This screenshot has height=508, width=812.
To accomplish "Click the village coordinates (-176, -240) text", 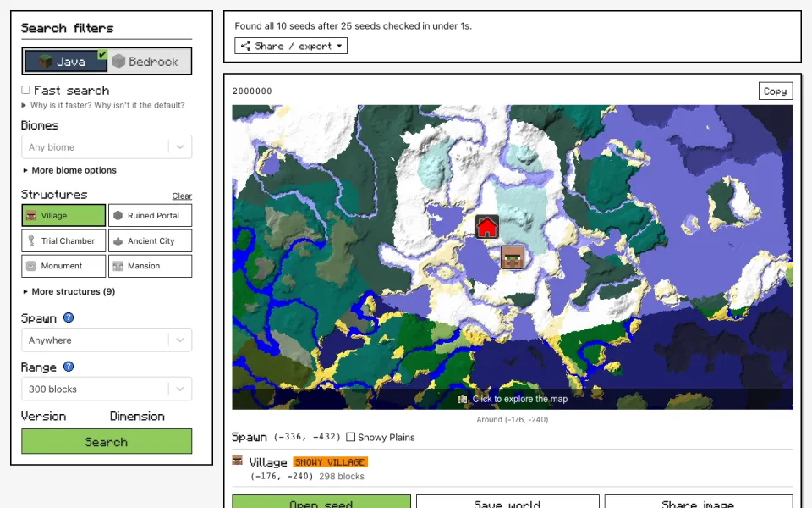I will pyautogui.click(x=282, y=477).
